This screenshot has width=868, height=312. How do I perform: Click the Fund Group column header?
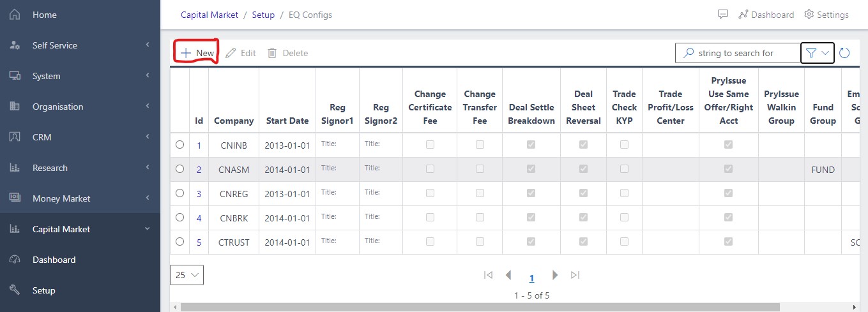823,114
